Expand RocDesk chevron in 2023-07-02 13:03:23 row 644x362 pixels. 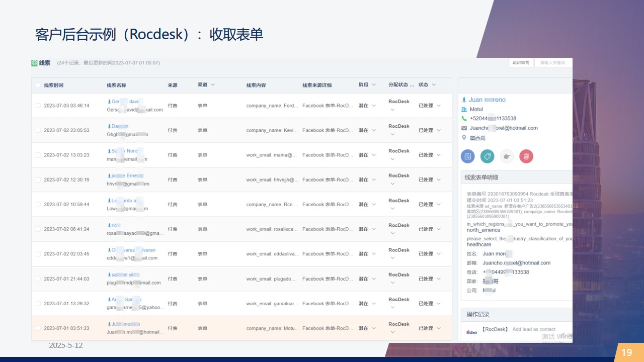point(392,159)
